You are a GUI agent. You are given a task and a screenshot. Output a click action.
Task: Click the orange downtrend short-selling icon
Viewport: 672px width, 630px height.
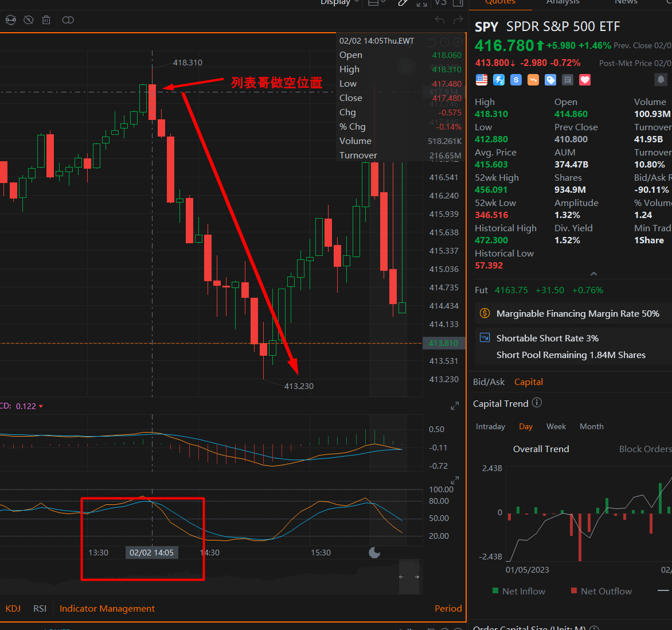[x=533, y=80]
